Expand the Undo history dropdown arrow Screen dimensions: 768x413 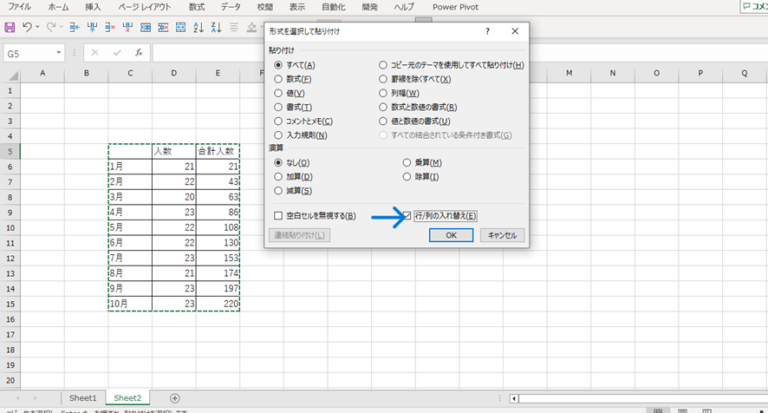[38, 26]
